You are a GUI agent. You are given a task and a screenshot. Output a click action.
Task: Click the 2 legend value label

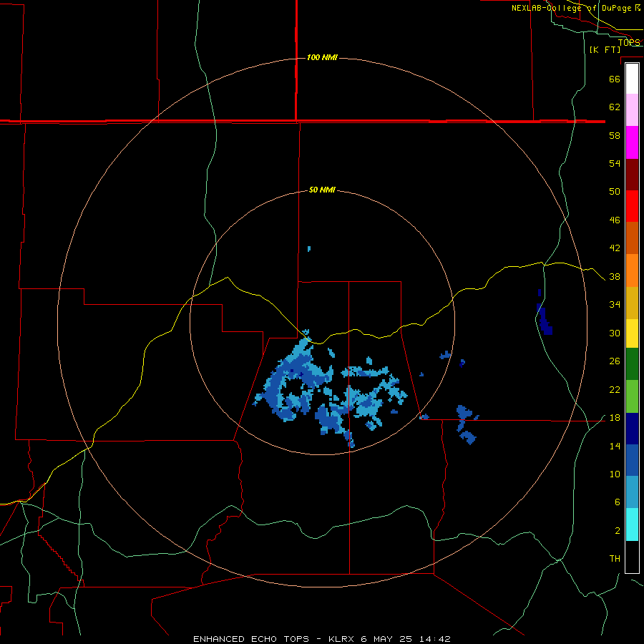pos(618,531)
